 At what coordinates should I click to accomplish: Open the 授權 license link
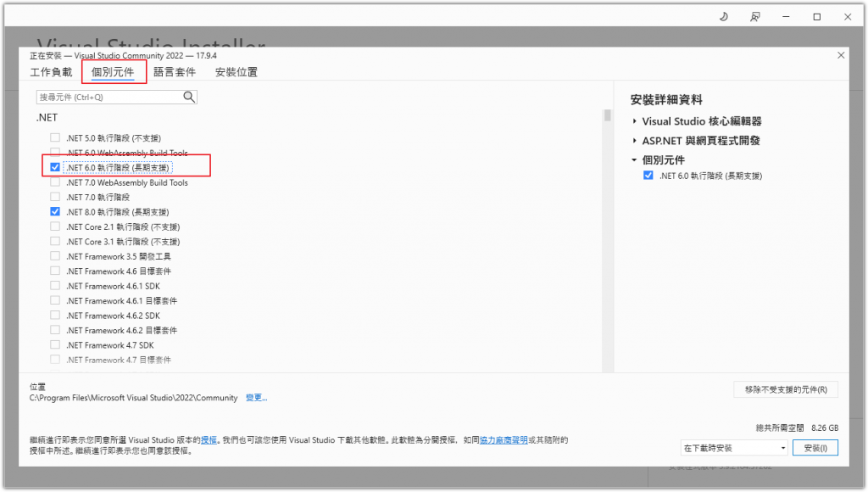(x=209, y=440)
